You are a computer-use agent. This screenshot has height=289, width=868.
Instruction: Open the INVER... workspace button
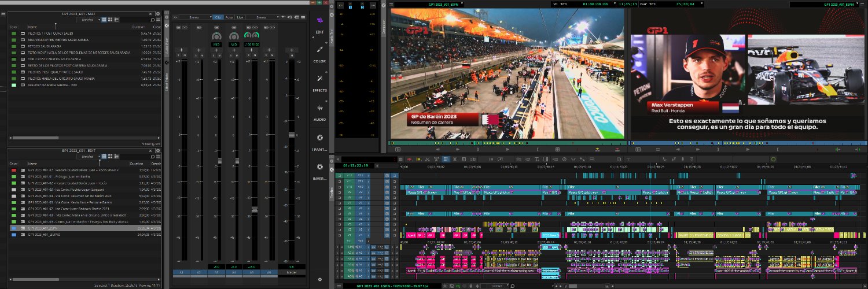point(319,171)
